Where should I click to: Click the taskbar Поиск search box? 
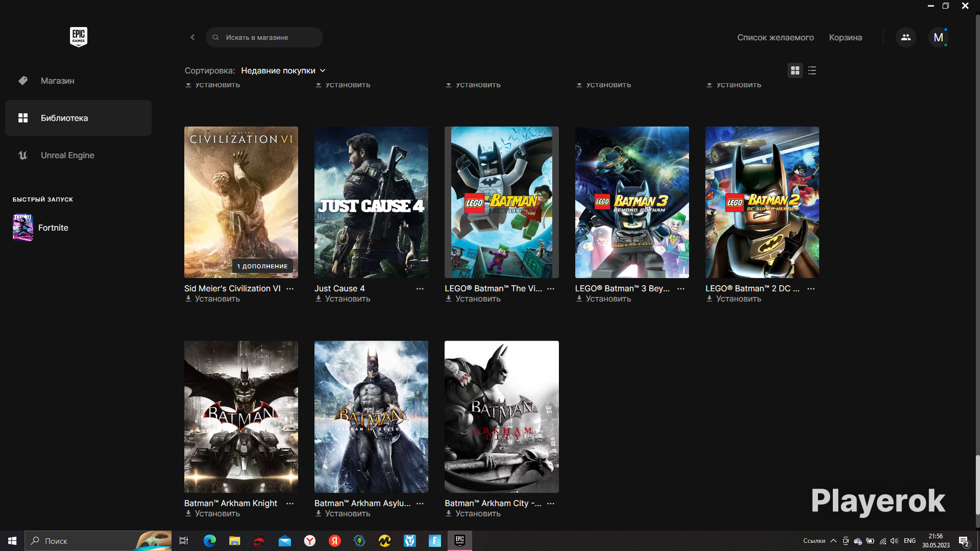(98, 541)
